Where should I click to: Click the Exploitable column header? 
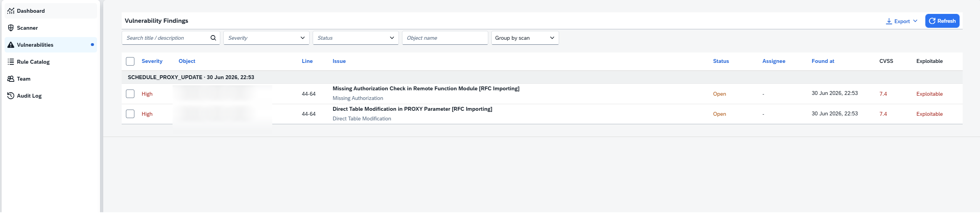coord(930,61)
